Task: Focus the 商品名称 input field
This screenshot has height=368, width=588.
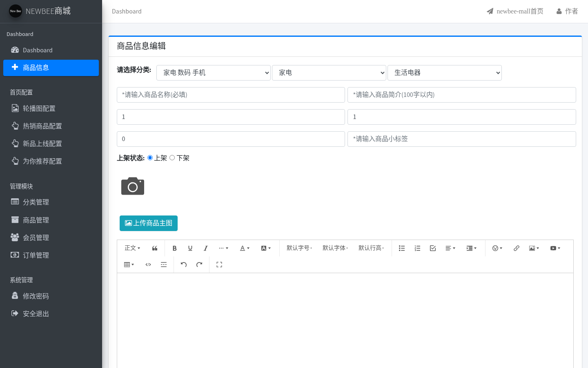Action: [231, 95]
